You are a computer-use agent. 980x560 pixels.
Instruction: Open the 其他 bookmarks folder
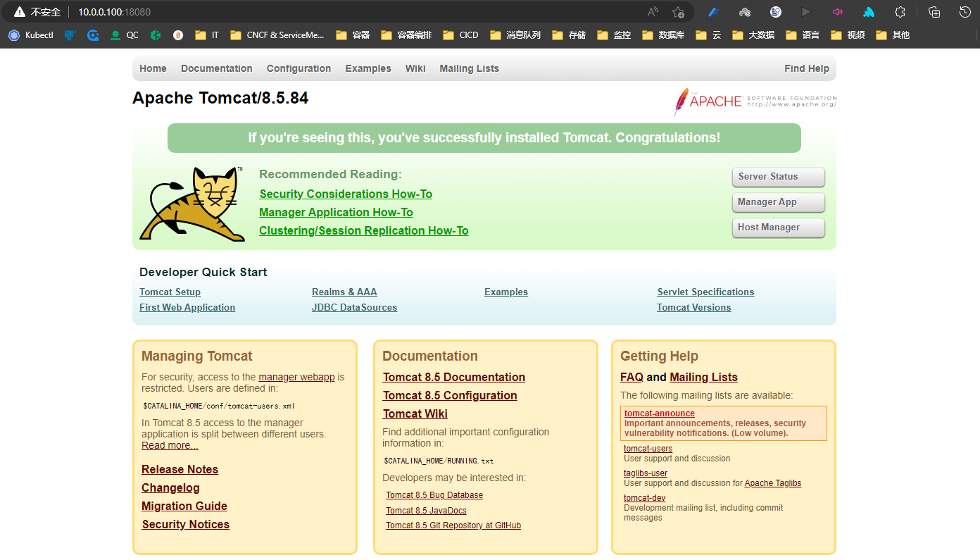[x=893, y=35]
